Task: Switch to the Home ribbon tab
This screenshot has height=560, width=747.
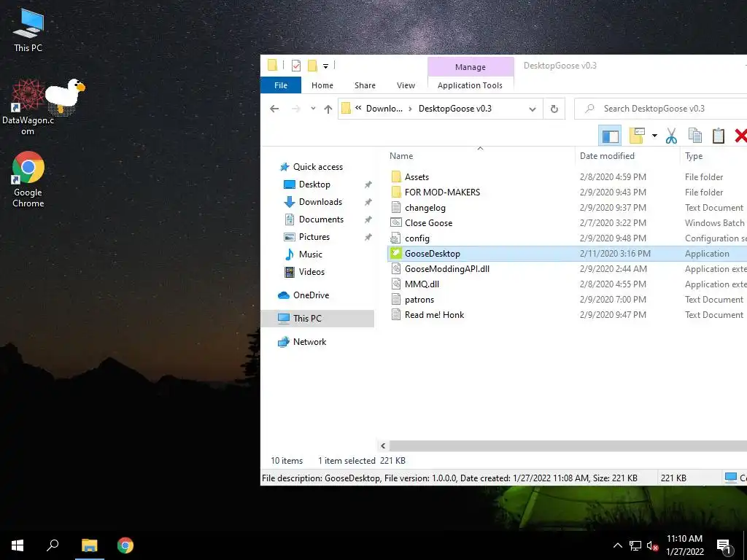Action: point(322,85)
